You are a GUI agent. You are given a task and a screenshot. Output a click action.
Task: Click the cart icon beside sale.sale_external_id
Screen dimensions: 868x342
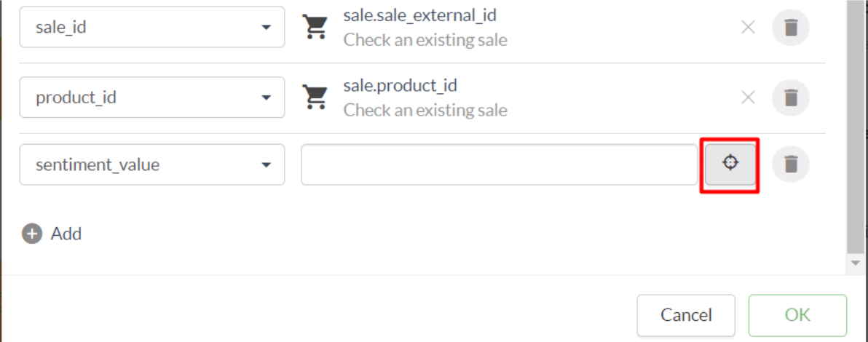315,27
